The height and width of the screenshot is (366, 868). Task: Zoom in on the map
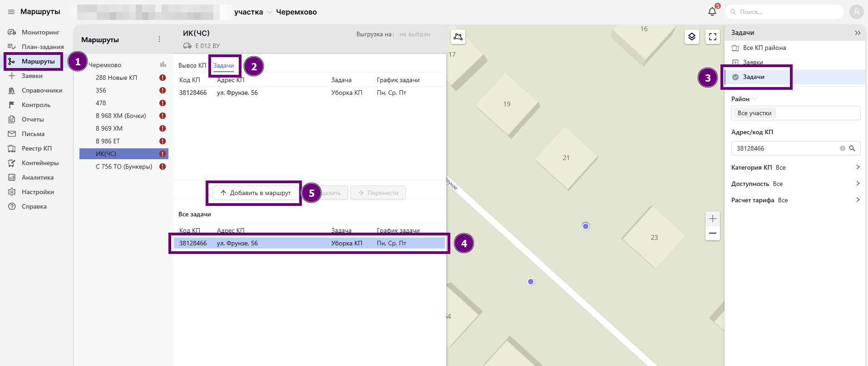(713, 219)
